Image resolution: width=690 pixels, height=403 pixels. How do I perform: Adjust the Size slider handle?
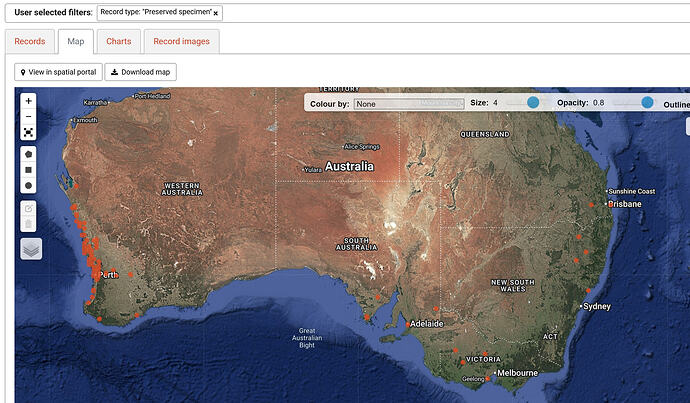(533, 103)
